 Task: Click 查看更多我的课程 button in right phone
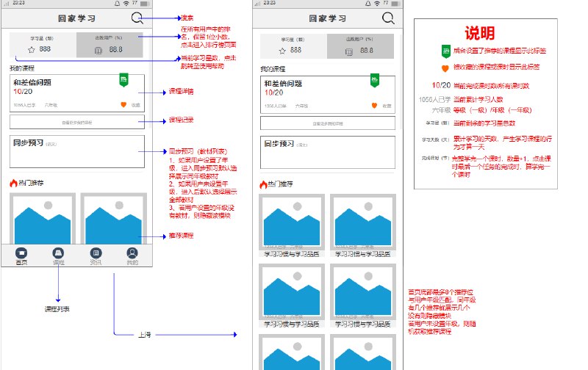(328, 123)
